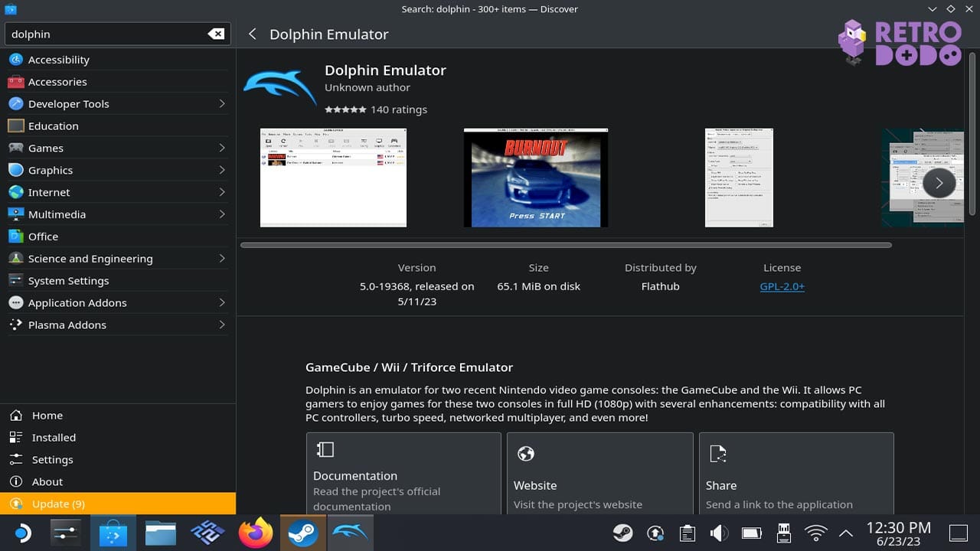Select the Education category
Image resolution: width=980 pixels, height=551 pixels.
pos(118,126)
